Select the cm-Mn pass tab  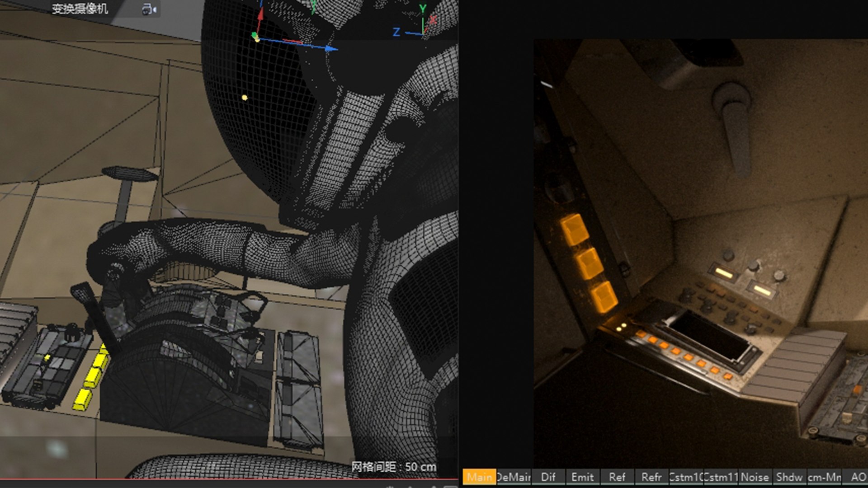tap(824, 477)
